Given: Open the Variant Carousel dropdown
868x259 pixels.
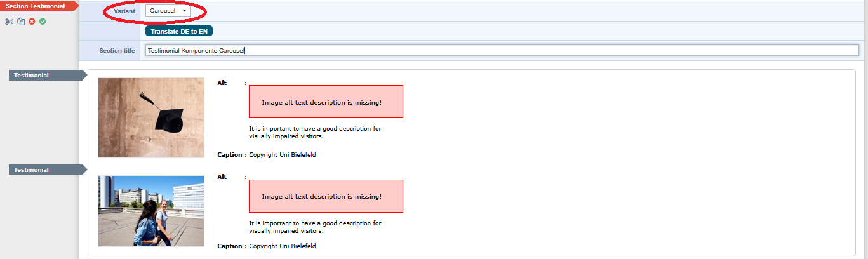Looking at the screenshot, I should point(168,11).
